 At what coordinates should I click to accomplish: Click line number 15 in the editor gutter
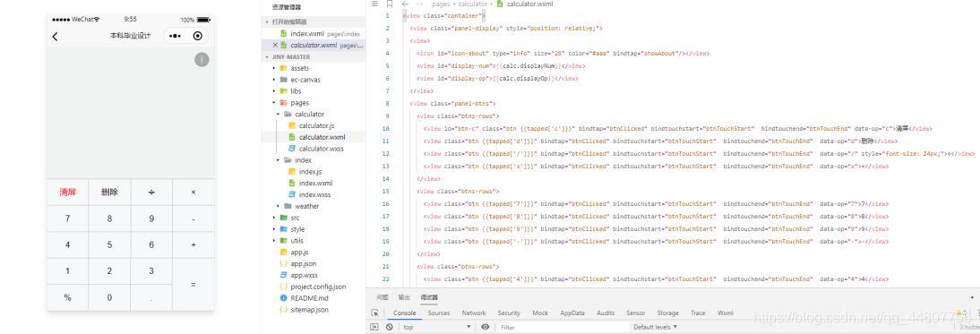385,191
